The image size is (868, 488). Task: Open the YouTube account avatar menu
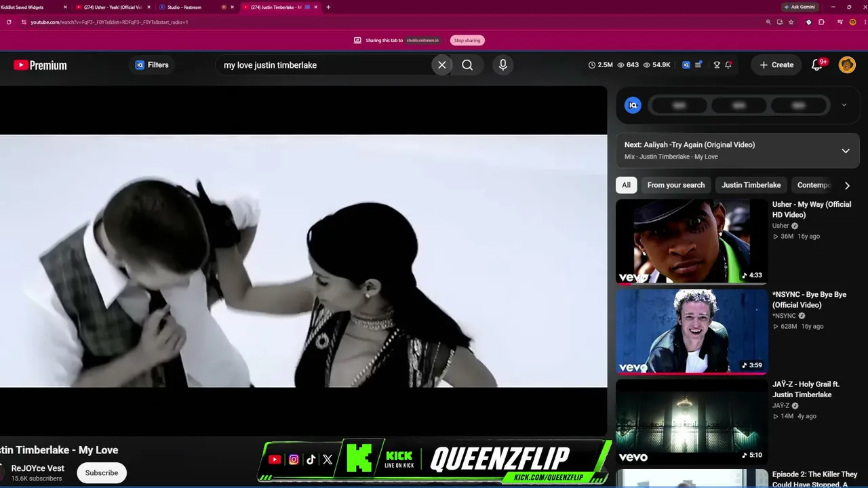pos(847,65)
